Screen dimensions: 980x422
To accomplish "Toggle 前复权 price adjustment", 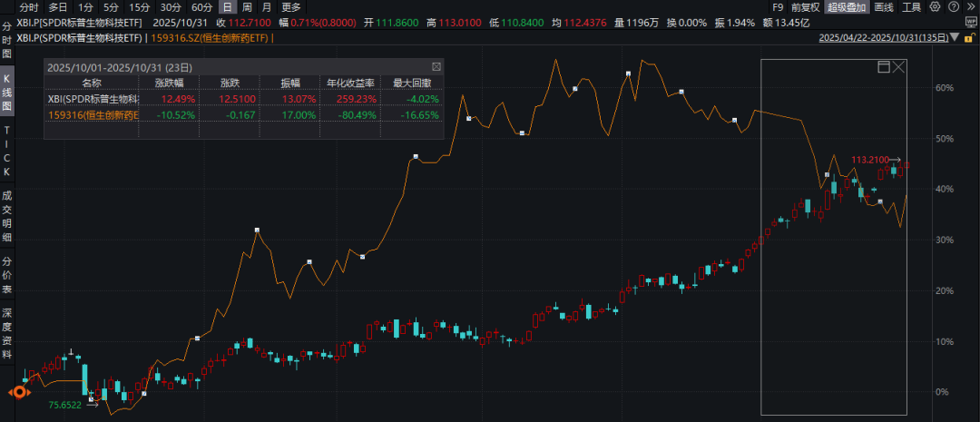I will 805,7.
